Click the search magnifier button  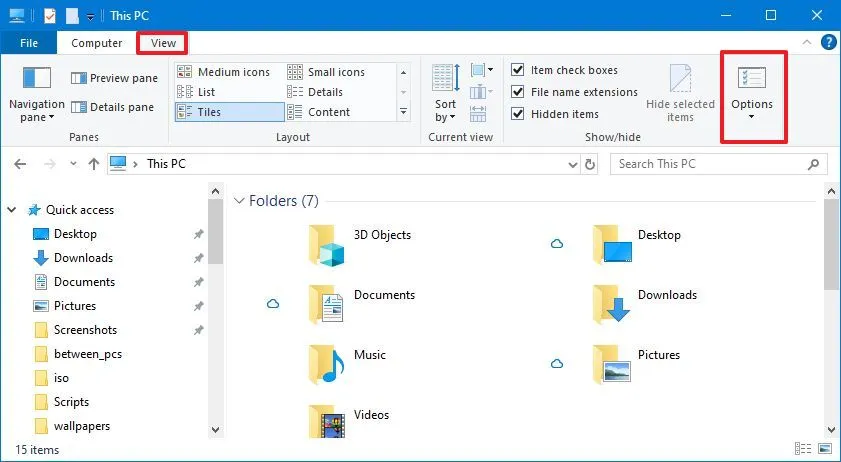813,165
